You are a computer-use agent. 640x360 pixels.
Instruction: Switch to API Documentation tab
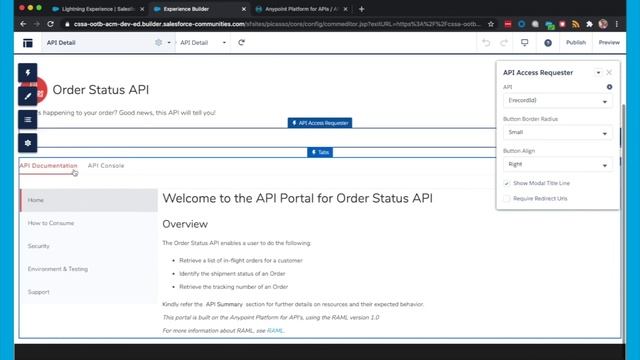(x=48, y=166)
